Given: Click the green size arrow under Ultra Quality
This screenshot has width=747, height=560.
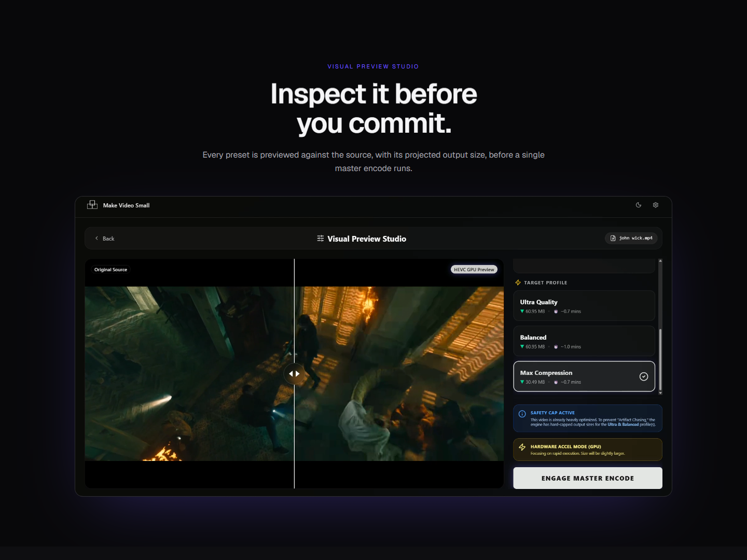Looking at the screenshot, I should (522, 311).
